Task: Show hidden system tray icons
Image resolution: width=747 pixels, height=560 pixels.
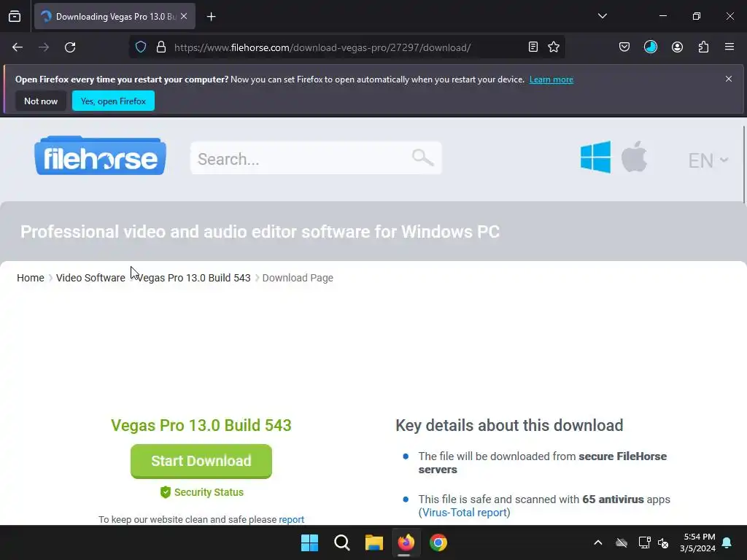Action: pyautogui.click(x=598, y=542)
